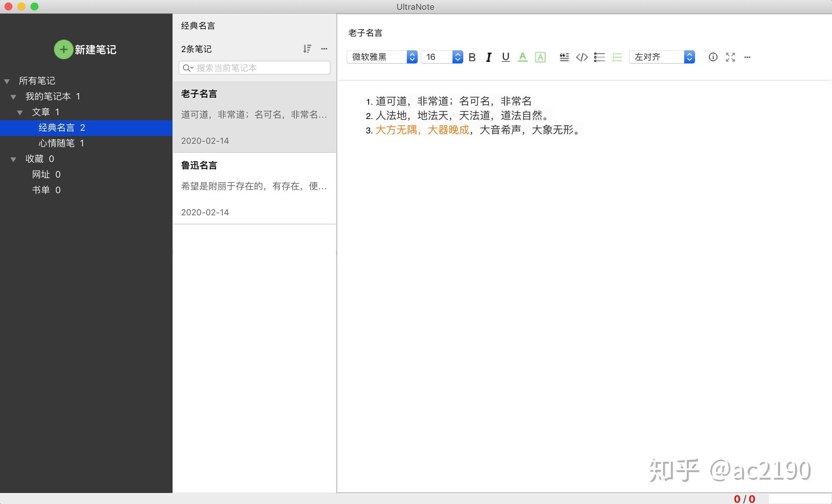
Task: Toggle underline formatting
Action: [506, 57]
